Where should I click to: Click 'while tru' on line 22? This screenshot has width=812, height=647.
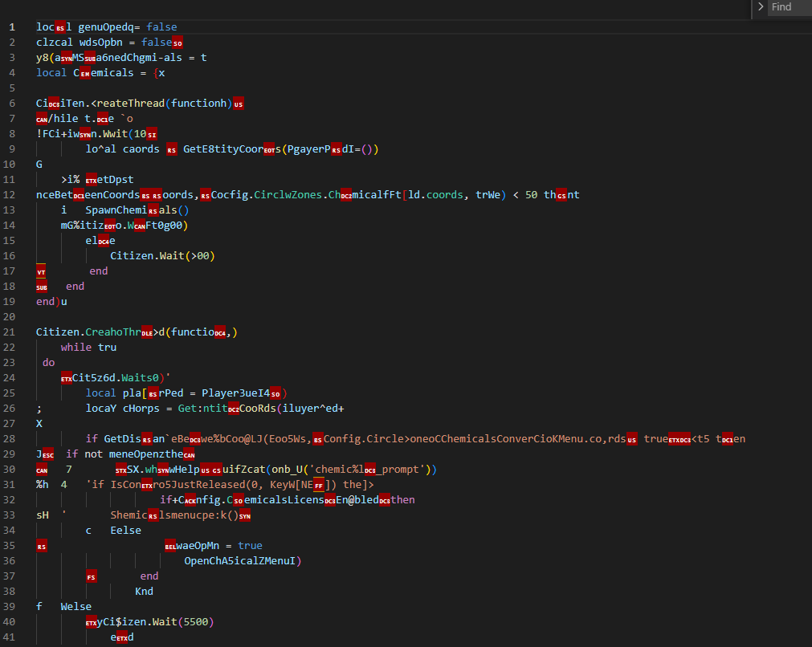click(x=88, y=348)
